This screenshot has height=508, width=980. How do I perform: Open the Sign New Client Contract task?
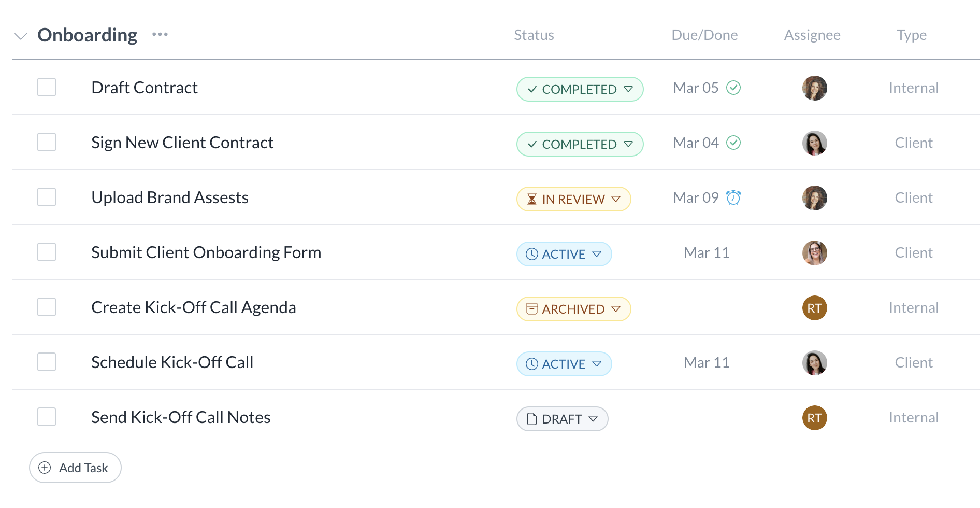pos(182,143)
